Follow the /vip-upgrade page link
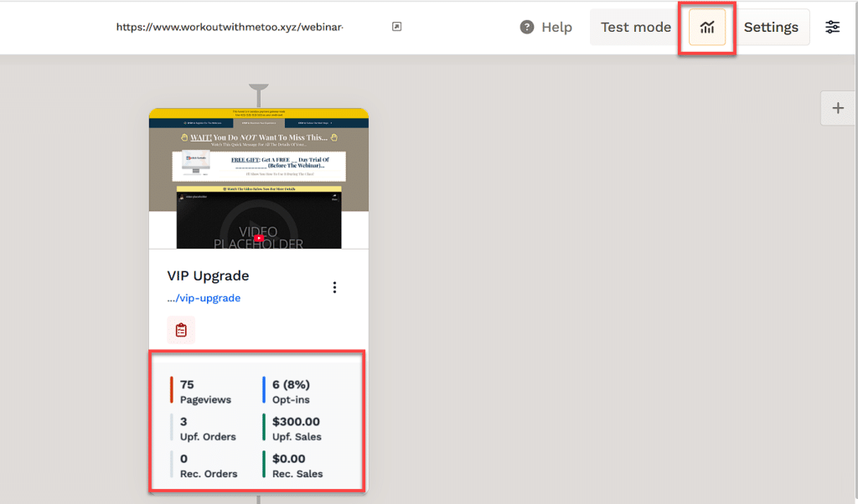 pyautogui.click(x=204, y=297)
